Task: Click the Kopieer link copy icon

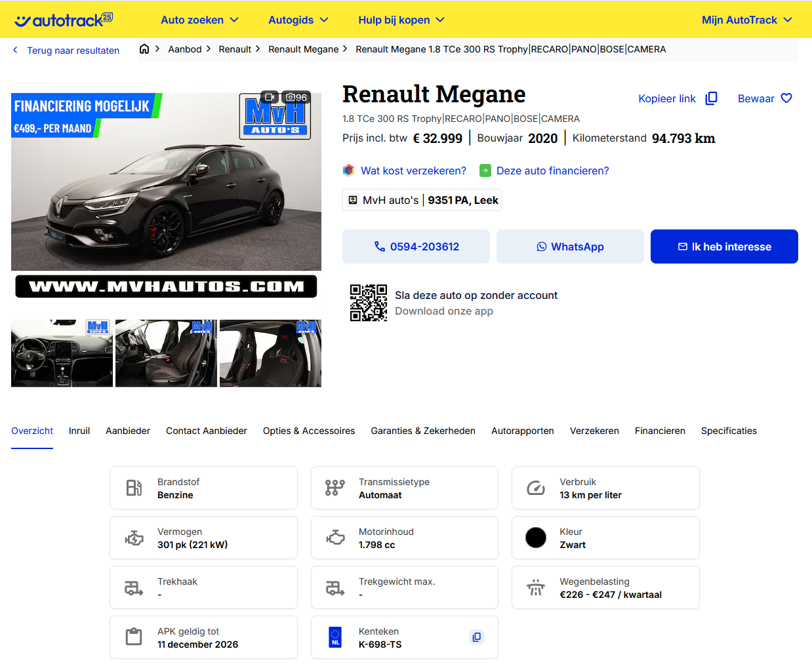Action: pos(711,98)
